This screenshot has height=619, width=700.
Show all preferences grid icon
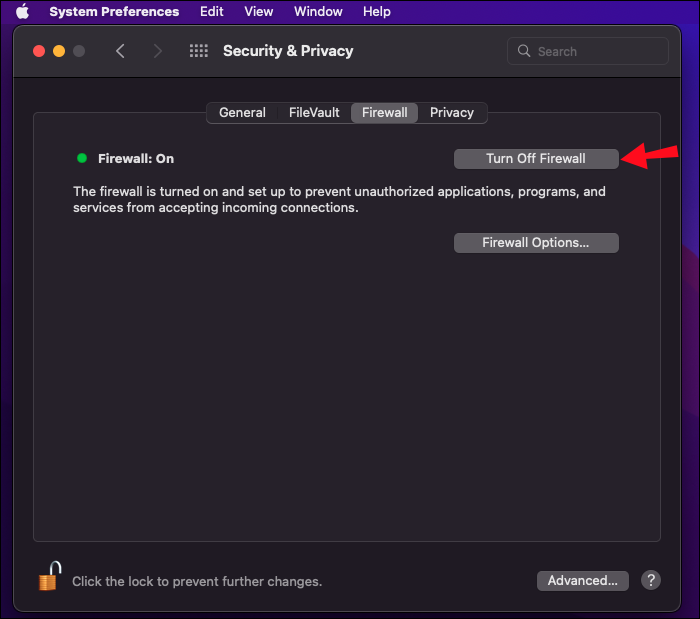click(x=199, y=51)
